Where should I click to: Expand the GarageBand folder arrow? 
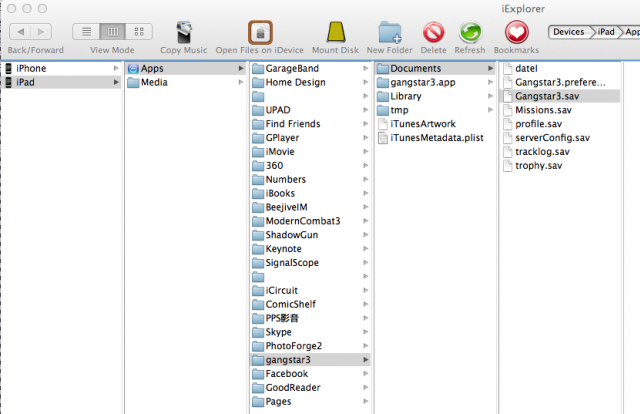coord(366,68)
